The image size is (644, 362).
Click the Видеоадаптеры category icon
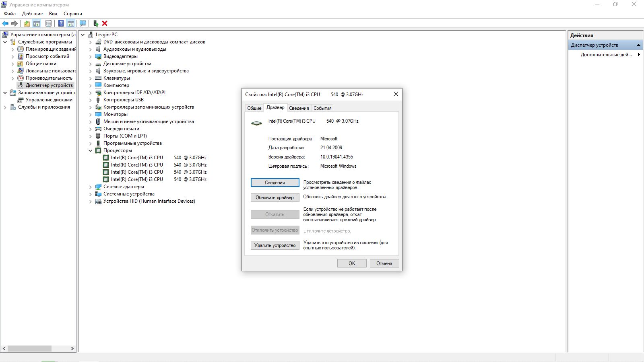pyautogui.click(x=98, y=56)
